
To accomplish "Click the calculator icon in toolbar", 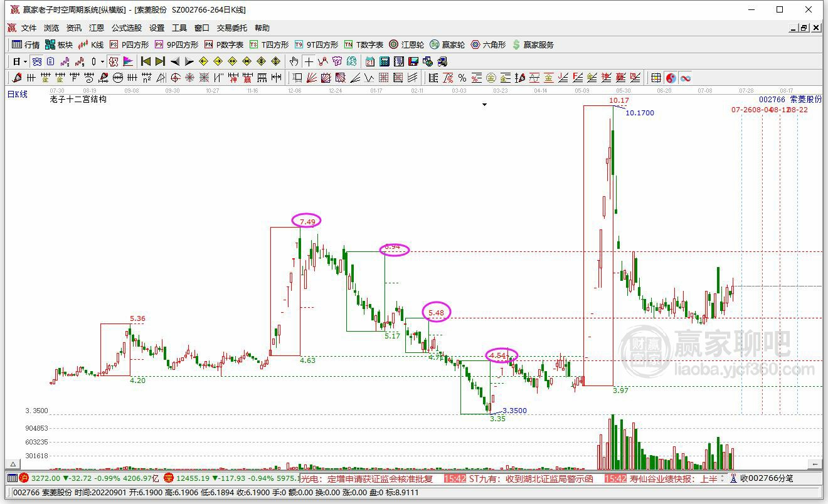I will click(385, 61).
